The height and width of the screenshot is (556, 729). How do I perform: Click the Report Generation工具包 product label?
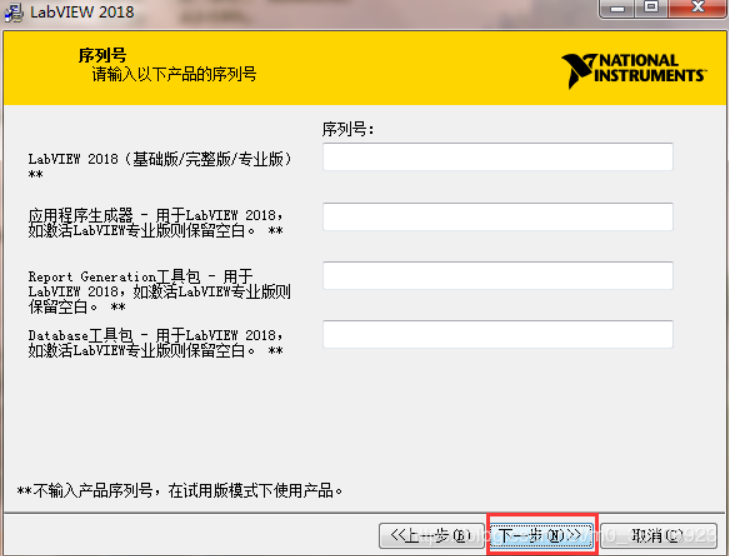click(x=159, y=291)
